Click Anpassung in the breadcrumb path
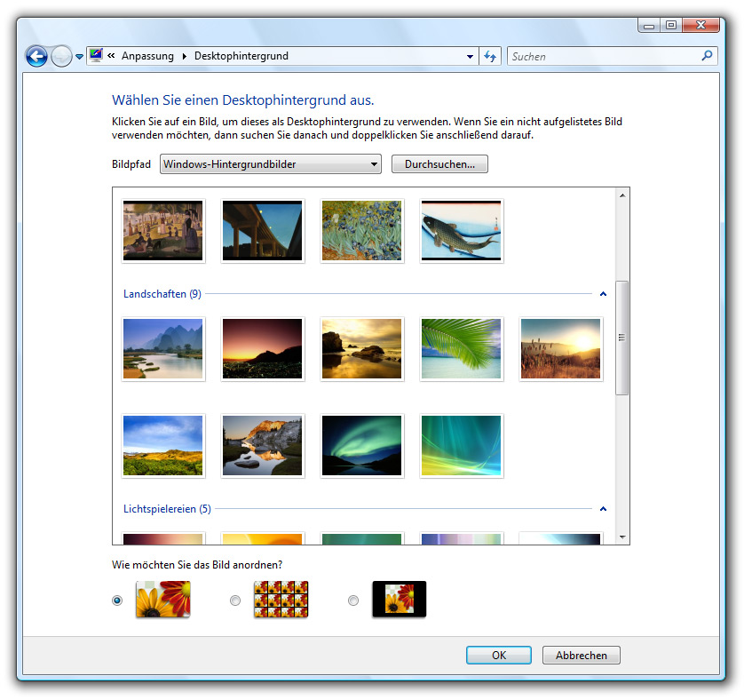Image resolution: width=744 pixels, height=700 pixels. tap(147, 57)
